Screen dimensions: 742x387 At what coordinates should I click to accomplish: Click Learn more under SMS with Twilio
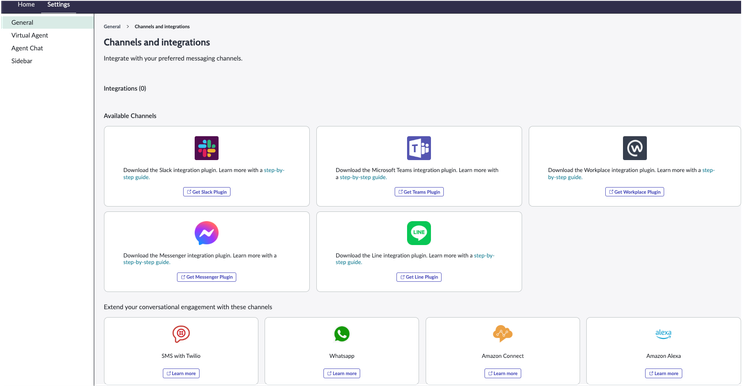pyautogui.click(x=181, y=374)
